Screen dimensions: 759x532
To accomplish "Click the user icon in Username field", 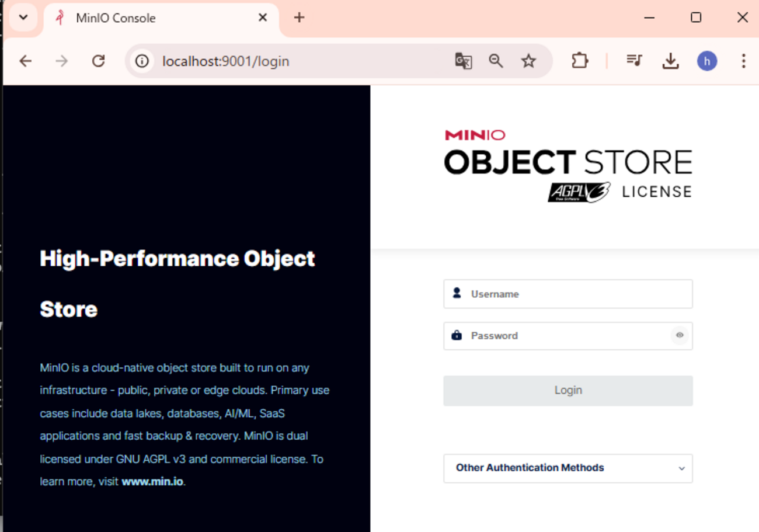I will [457, 293].
